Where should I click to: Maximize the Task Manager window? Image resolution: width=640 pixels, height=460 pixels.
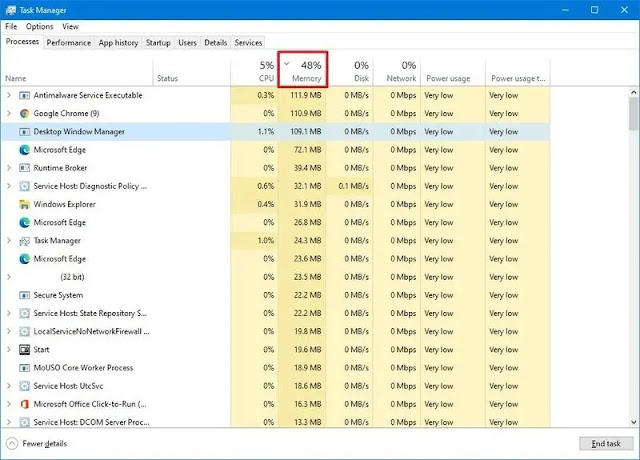pyautogui.click(x=595, y=10)
